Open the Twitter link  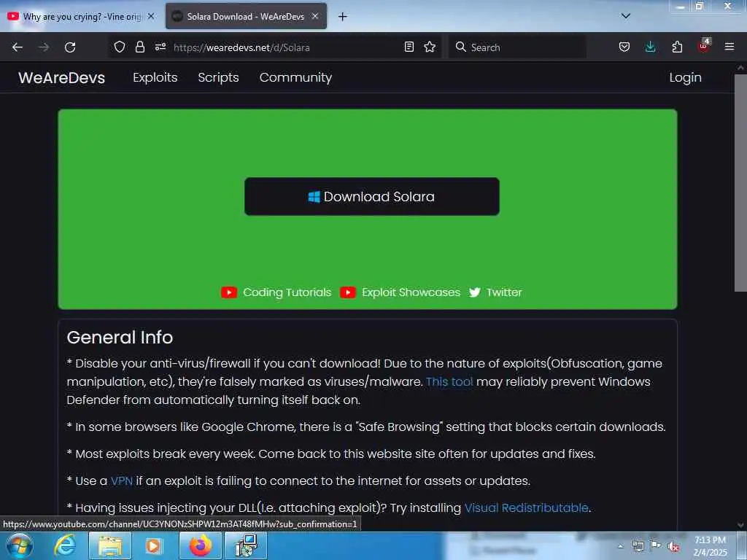coord(504,292)
